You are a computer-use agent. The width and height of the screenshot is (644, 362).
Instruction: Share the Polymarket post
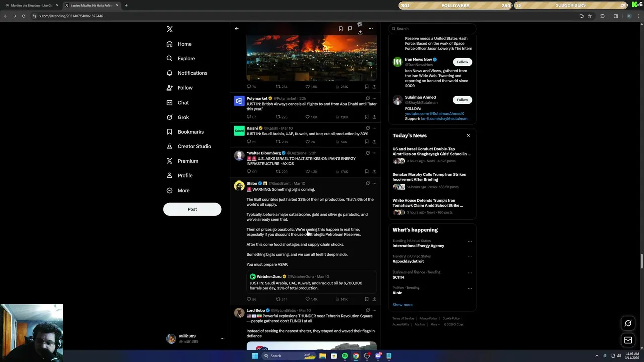coord(374,117)
